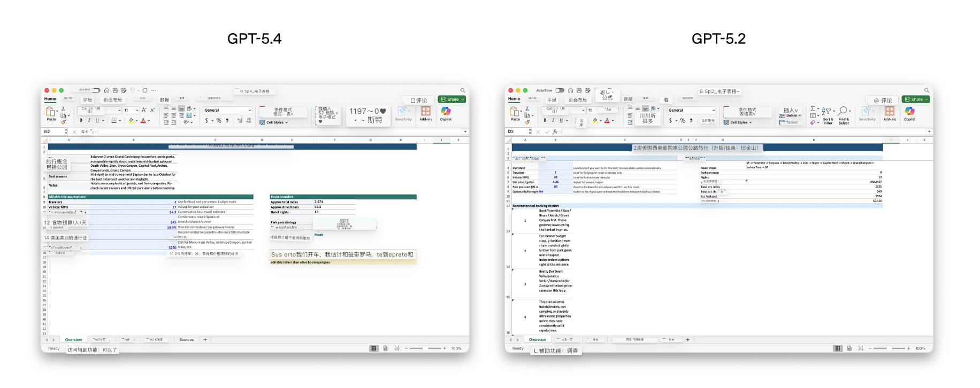
Task: Click the green Share button in left window
Action: click(452, 99)
